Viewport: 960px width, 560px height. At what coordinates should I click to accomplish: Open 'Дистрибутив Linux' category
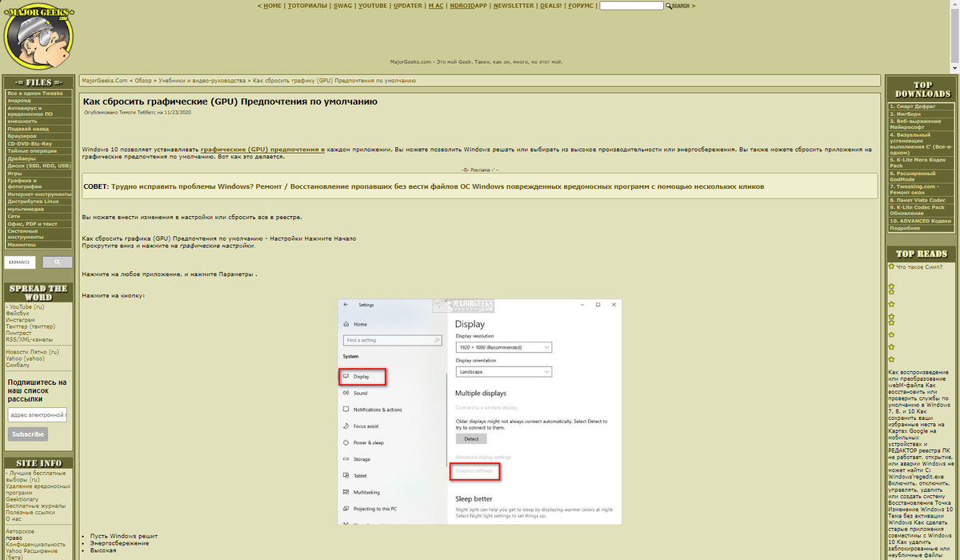[x=34, y=201]
